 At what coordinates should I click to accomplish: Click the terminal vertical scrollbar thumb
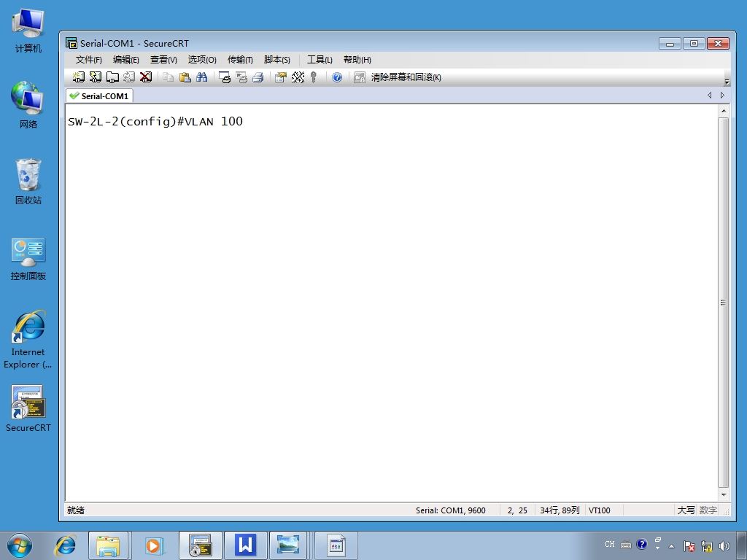click(x=723, y=303)
